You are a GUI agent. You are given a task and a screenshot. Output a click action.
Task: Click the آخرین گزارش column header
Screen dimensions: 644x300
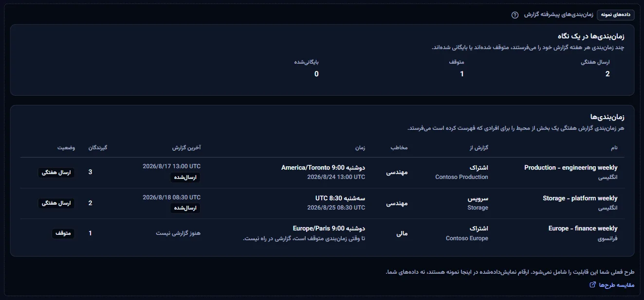[186, 148]
